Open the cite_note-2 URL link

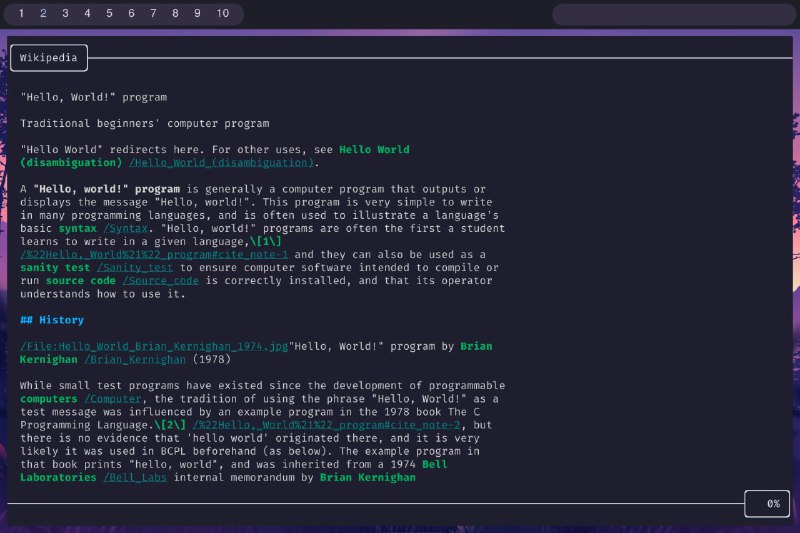327,425
